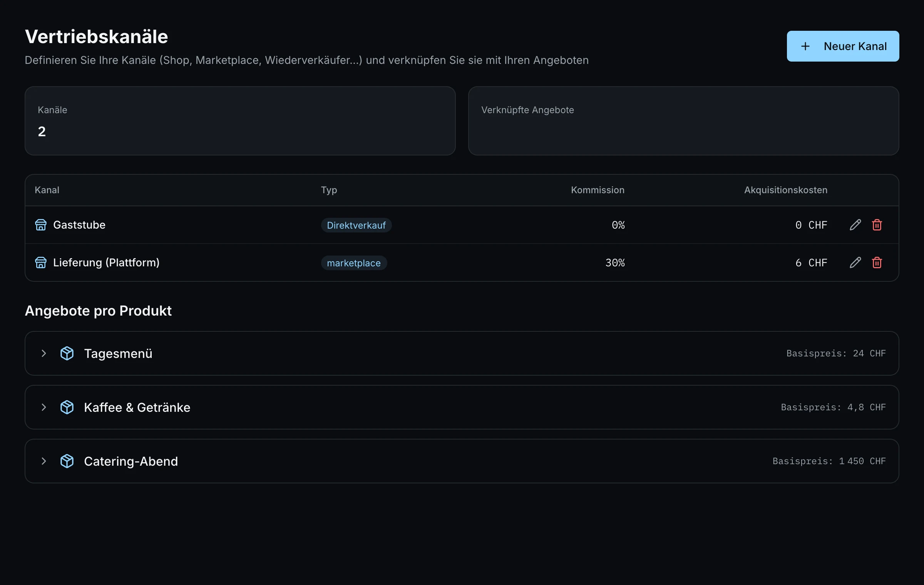Click the Kanal column header
The width and height of the screenshot is (924, 585).
(x=47, y=190)
